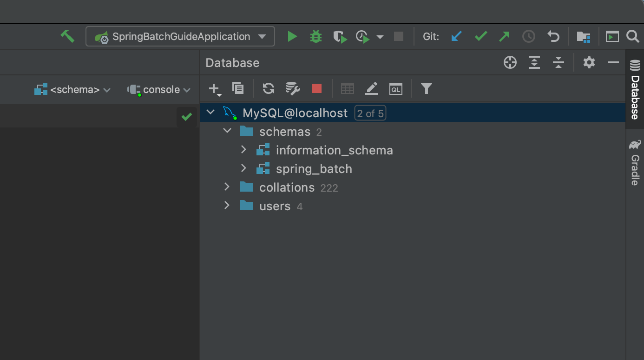Select the collations folder row

tap(413, 187)
